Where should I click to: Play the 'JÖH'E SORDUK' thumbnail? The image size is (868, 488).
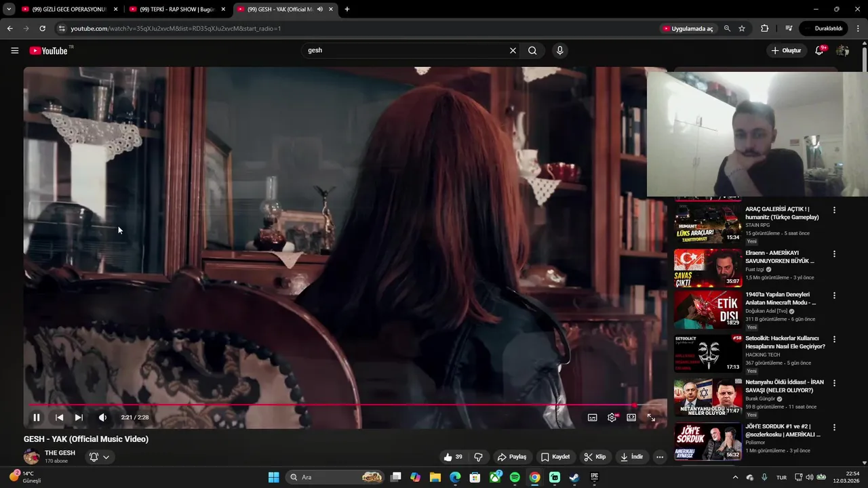(707, 442)
